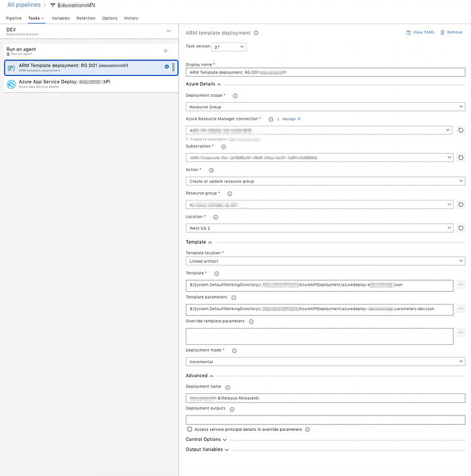Select the ARM Template deployment task

91,68
